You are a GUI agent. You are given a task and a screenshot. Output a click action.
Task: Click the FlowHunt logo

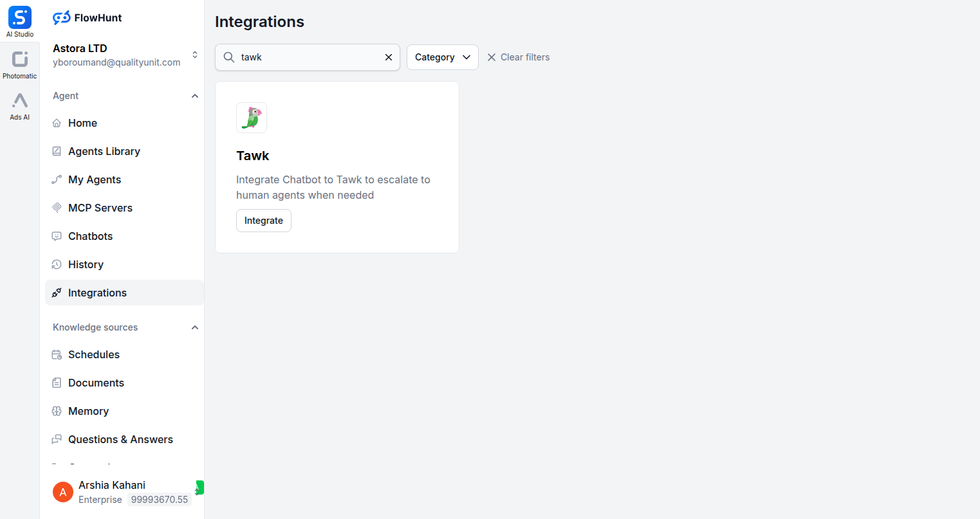point(87,17)
